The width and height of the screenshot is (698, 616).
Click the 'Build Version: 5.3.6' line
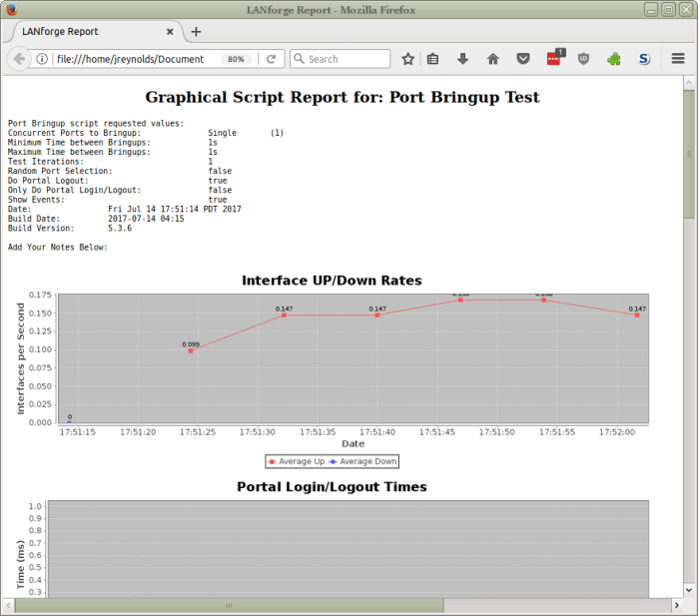[70, 228]
